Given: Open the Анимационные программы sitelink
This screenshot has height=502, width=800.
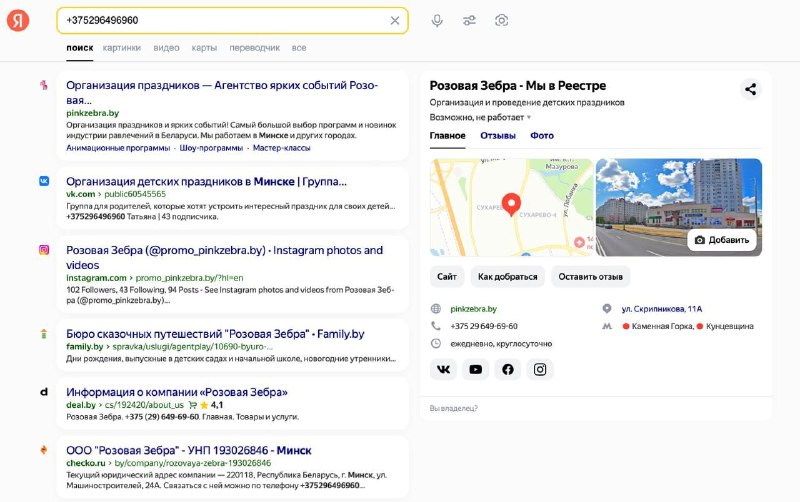Looking at the screenshot, I should click(x=118, y=148).
